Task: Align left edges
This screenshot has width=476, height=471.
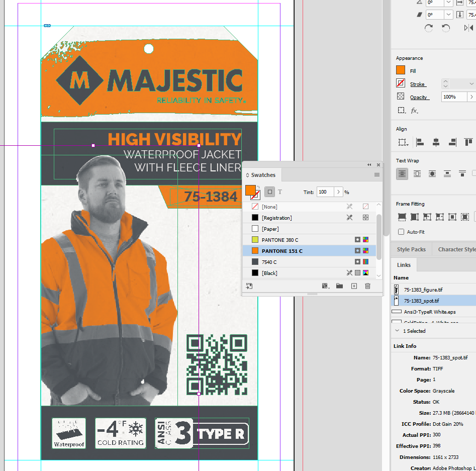Action: [420, 142]
